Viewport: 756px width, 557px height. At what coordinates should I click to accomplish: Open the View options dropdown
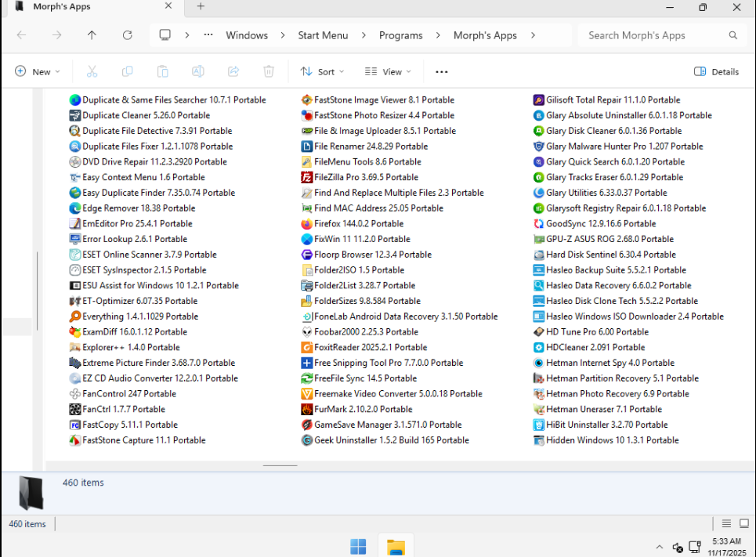tap(388, 71)
